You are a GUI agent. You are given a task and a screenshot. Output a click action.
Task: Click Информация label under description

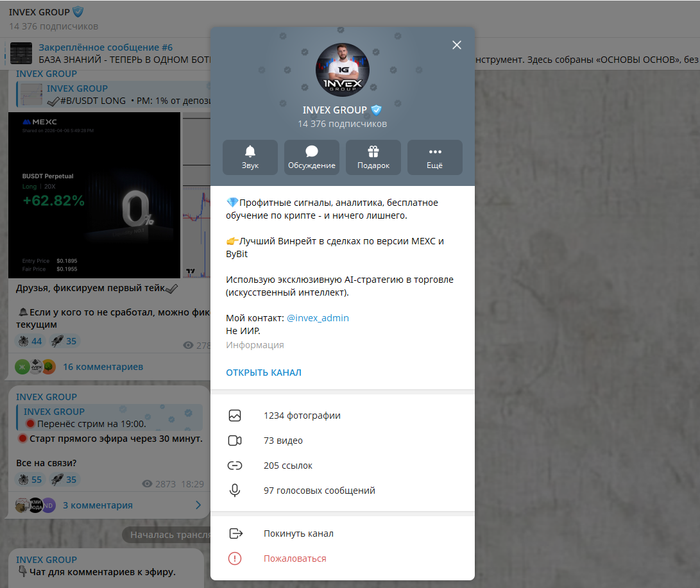pyautogui.click(x=255, y=346)
